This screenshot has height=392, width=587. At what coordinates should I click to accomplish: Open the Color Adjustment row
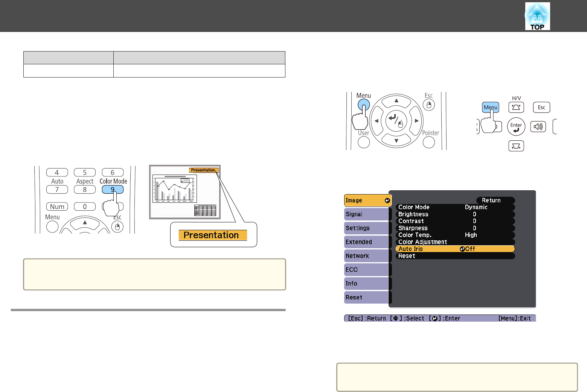click(x=455, y=242)
